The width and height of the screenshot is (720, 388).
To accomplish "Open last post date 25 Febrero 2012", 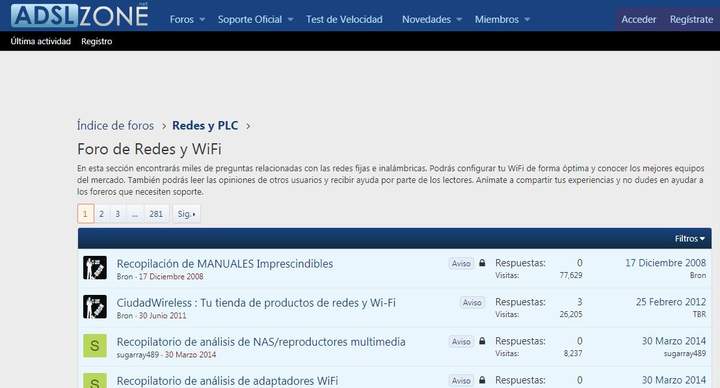I will tap(671, 302).
